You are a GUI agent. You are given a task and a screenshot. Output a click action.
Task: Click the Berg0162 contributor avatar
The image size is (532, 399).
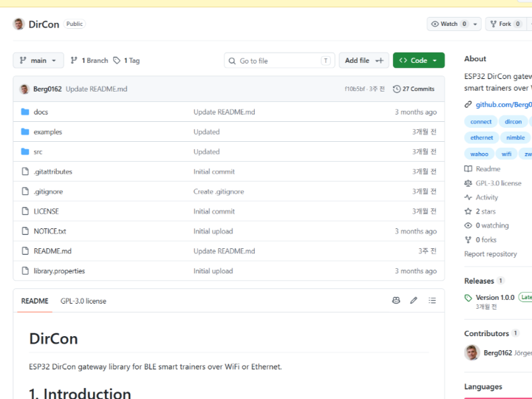point(472,352)
